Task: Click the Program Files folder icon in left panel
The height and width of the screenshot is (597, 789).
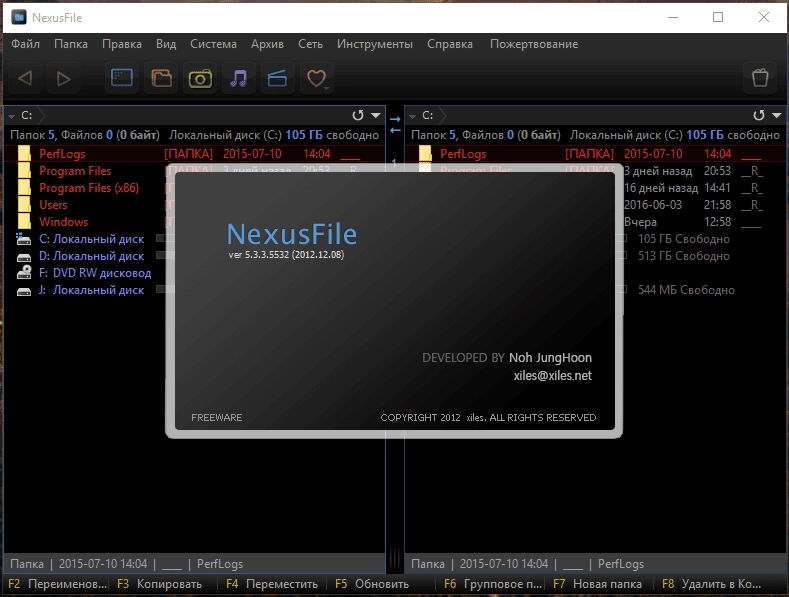Action: [24, 171]
